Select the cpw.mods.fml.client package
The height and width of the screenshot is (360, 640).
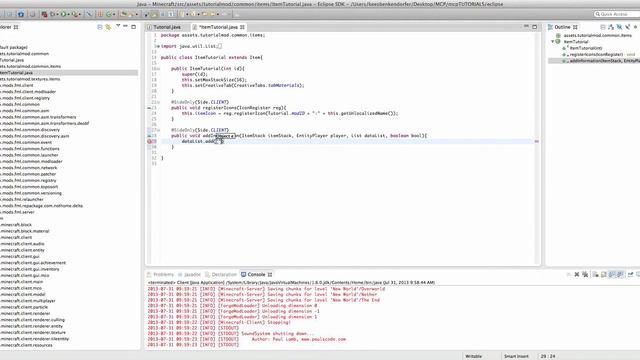click(17, 85)
